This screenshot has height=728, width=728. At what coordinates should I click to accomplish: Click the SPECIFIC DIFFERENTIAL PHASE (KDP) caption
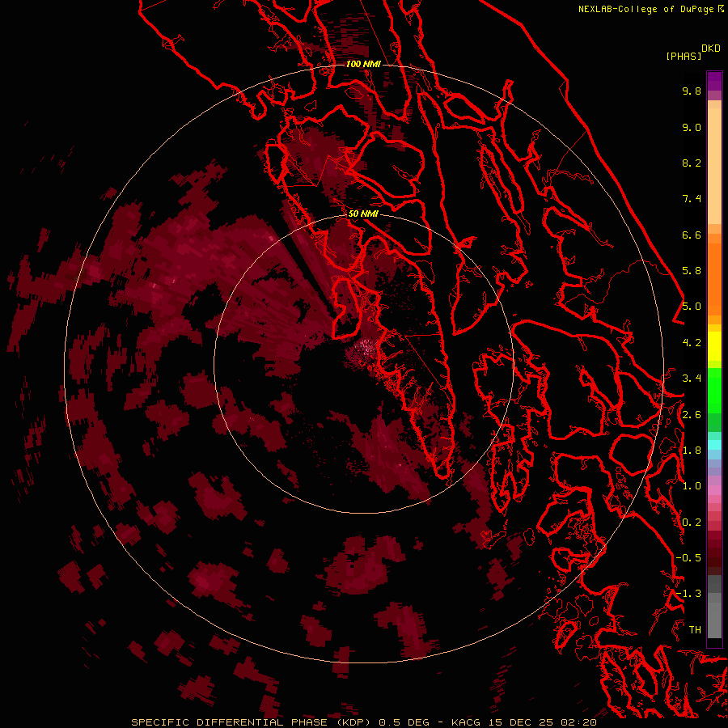[x=251, y=722]
